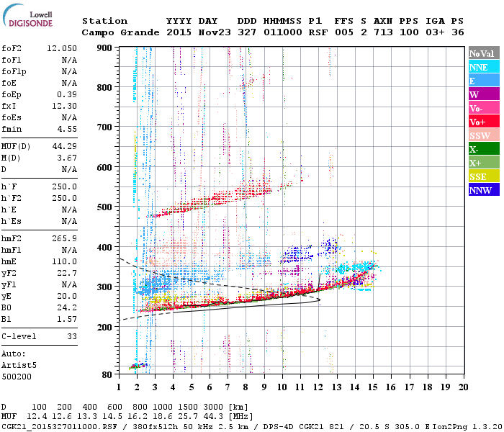Pick the X- dark green legend swatch

pos(484,149)
